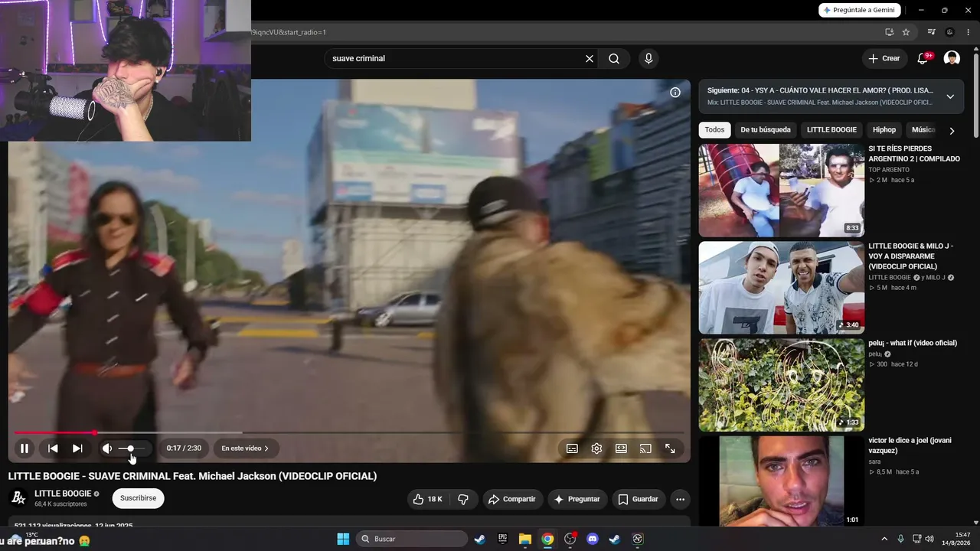The image size is (980, 551).
Task: Open the Windows Start menu
Action: point(343,539)
